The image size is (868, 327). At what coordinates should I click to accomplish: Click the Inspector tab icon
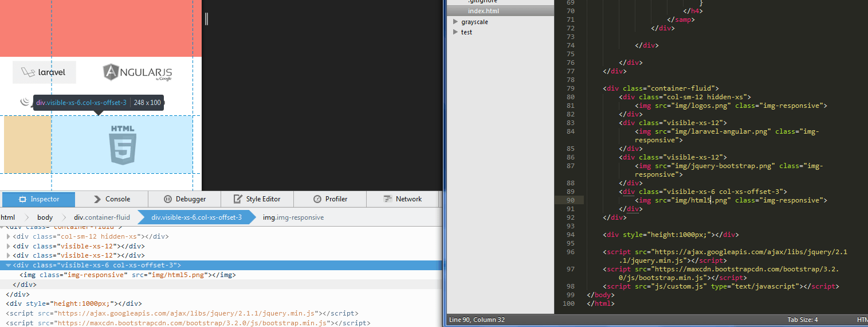coord(23,199)
